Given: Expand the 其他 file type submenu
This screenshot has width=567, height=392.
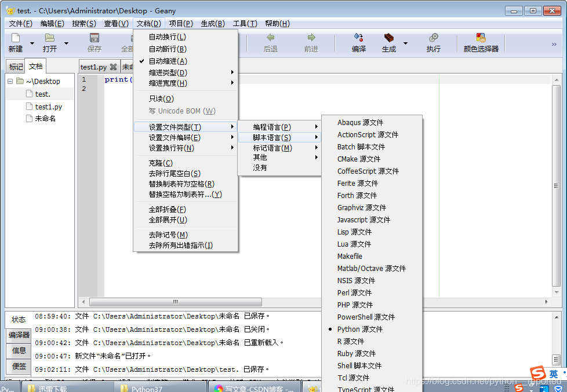Looking at the screenshot, I should tap(279, 157).
